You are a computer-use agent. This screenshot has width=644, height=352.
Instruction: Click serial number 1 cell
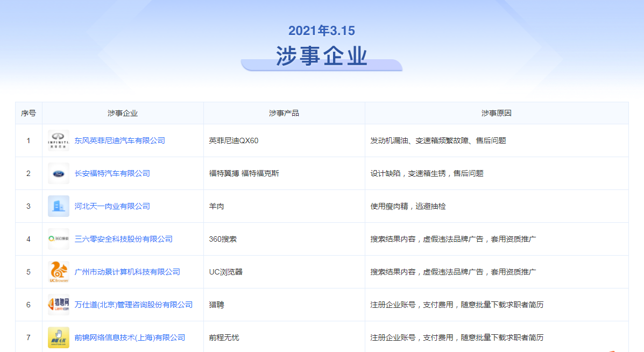pyautogui.click(x=29, y=140)
